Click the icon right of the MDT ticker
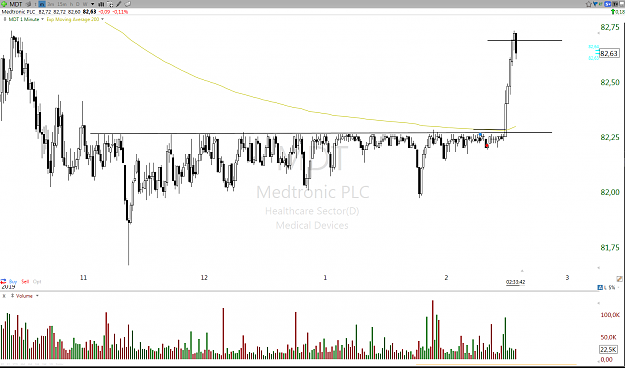 (x=28, y=4)
